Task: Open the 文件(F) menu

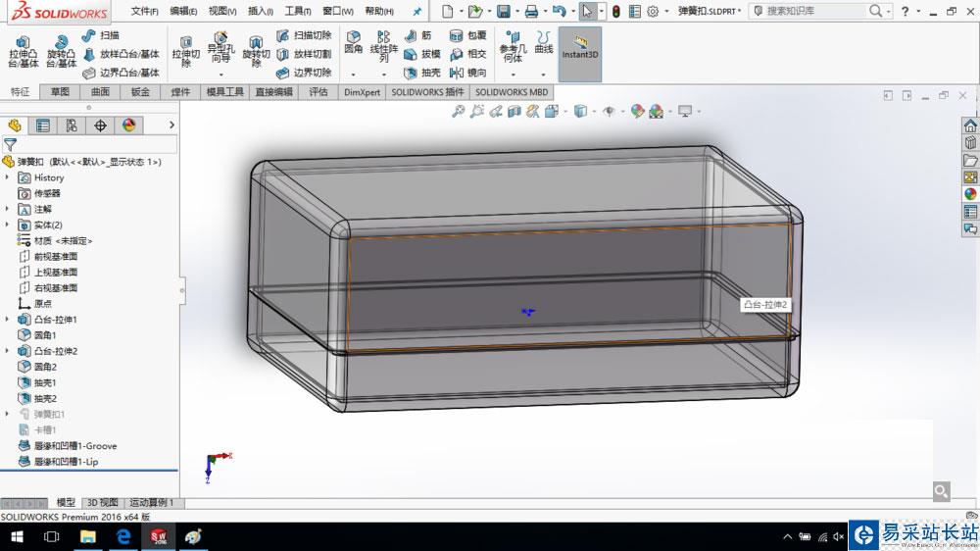Action: point(144,11)
